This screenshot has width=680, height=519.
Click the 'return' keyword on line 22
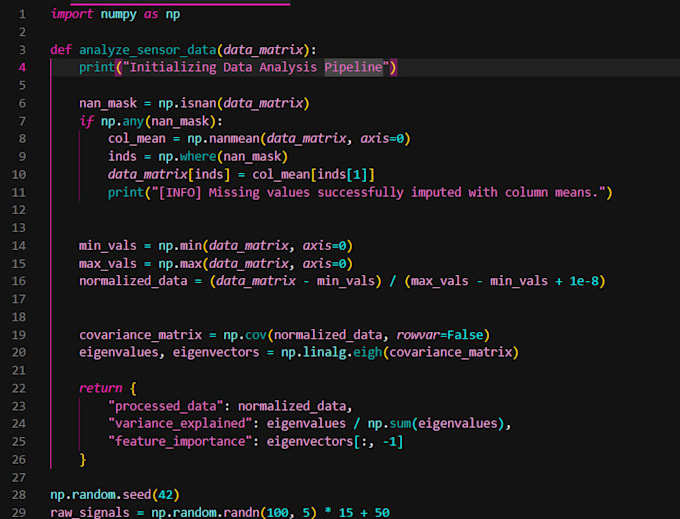pyautogui.click(x=101, y=388)
